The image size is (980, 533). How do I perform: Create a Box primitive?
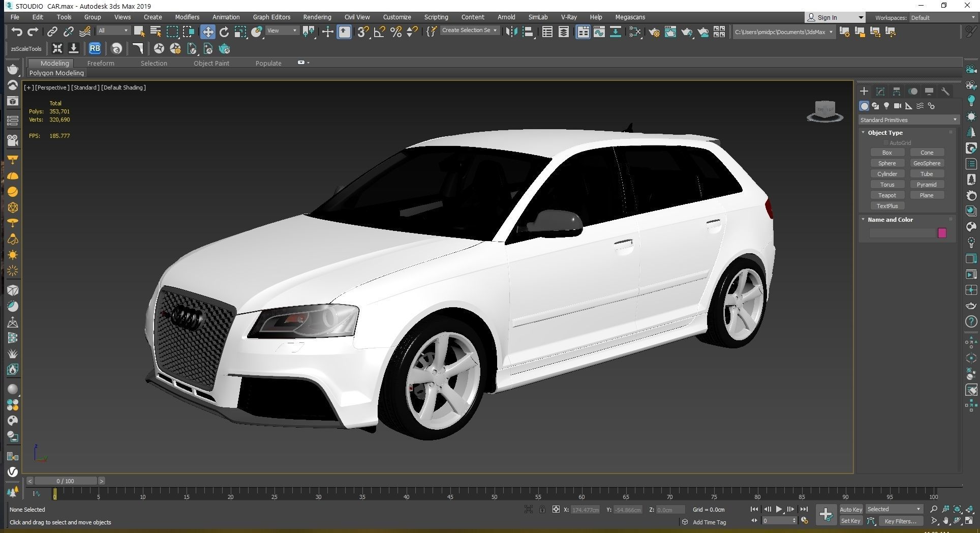click(x=887, y=153)
